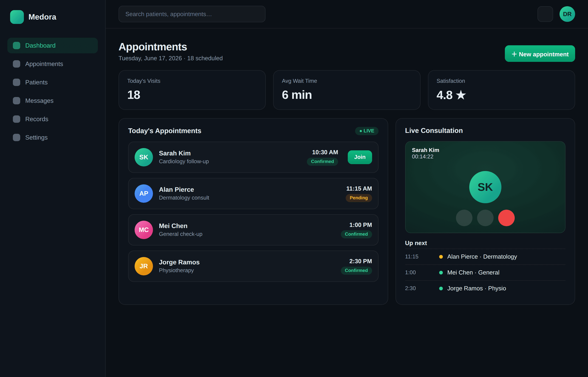This screenshot has width=588, height=377.
Task: Click the 2:30 time in Up next
Action: pyautogui.click(x=410, y=288)
